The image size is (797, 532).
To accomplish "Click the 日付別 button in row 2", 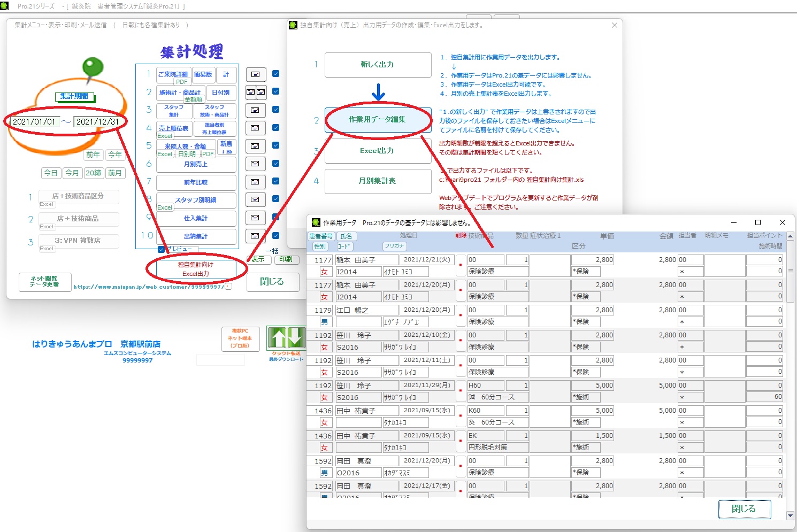I will 221,92.
